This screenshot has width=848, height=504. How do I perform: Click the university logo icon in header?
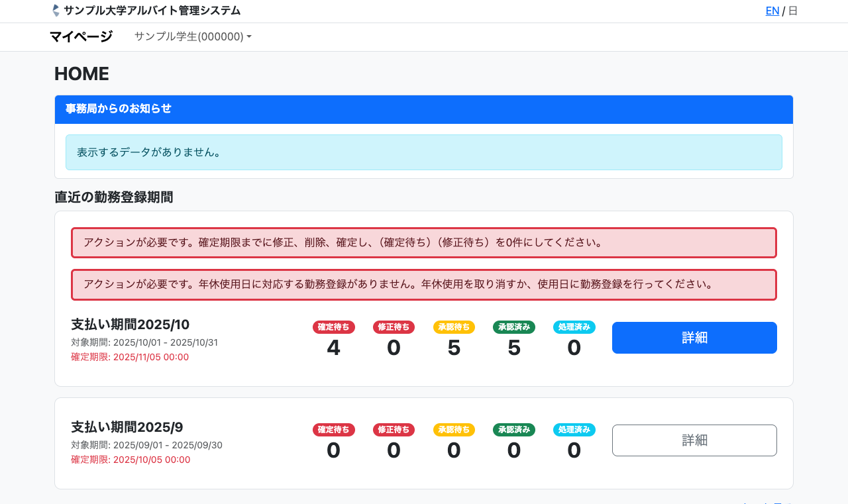tap(56, 11)
